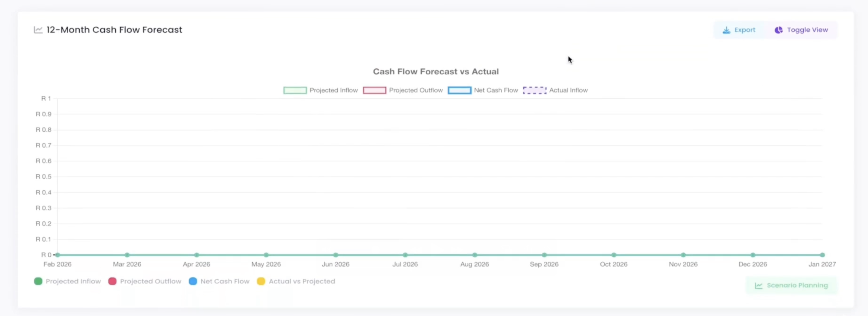Click the Export download icon
Viewport: 868px width, 316px height.
tap(726, 30)
